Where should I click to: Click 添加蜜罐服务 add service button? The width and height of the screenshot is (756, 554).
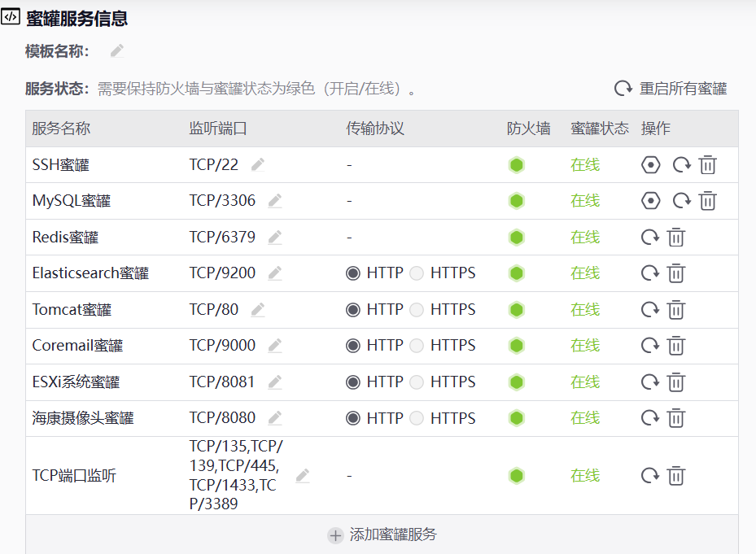[x=382, y=534]
